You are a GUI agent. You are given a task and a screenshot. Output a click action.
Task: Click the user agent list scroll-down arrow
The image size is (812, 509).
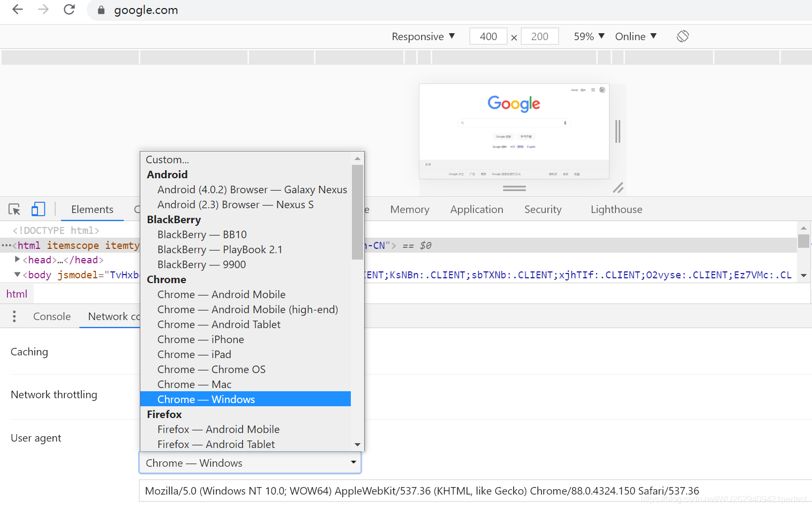(357, 445)
